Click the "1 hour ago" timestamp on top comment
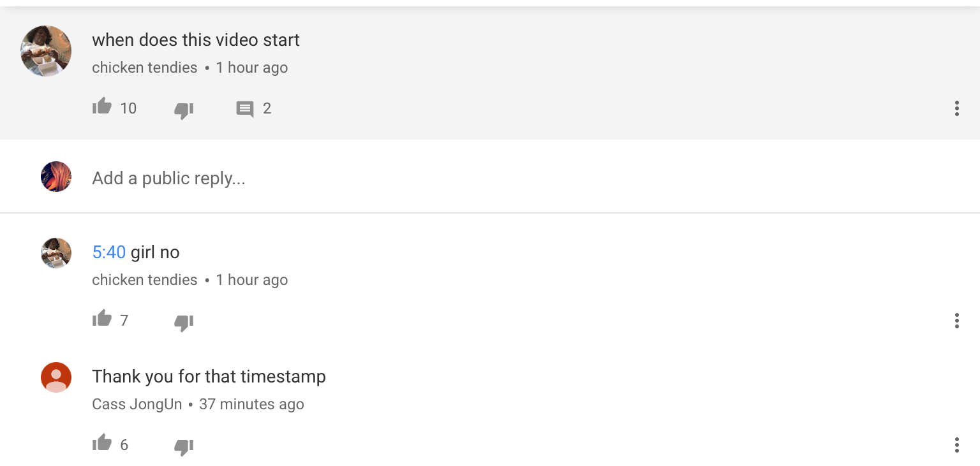Screen dimensions: 980x466 (252, 68)
